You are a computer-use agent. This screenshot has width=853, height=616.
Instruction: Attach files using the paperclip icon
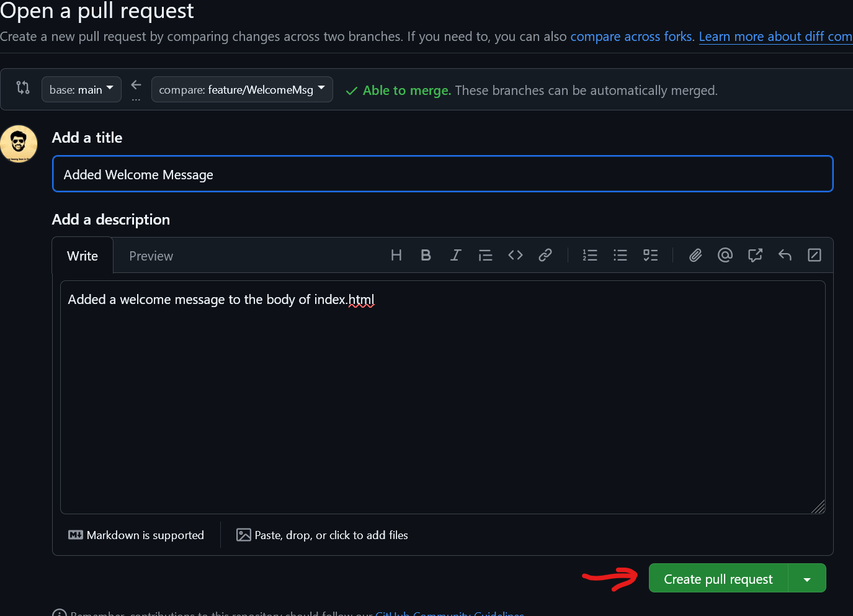click(695, 255)
